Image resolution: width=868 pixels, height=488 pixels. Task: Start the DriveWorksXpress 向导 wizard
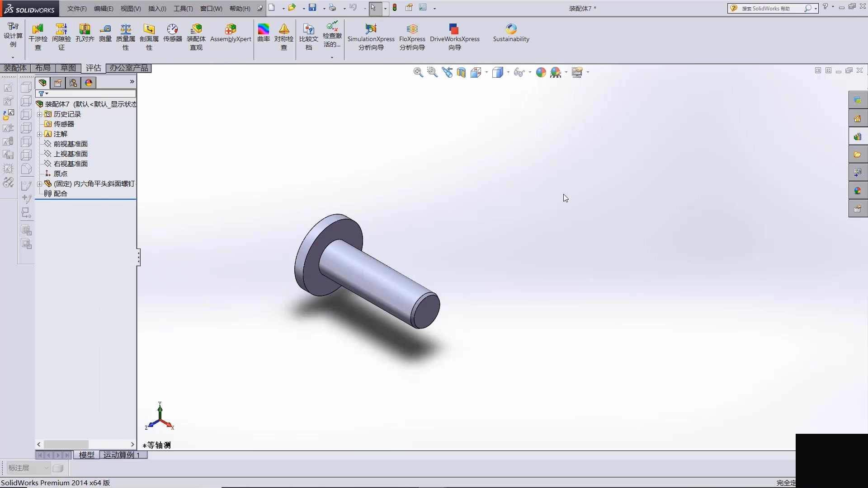coord(455,36)
